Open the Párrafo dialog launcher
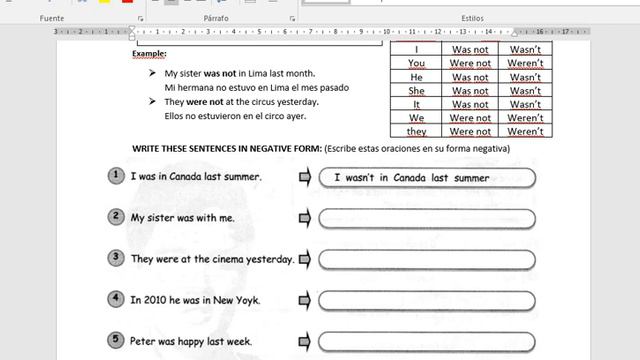 click(292, 19)
